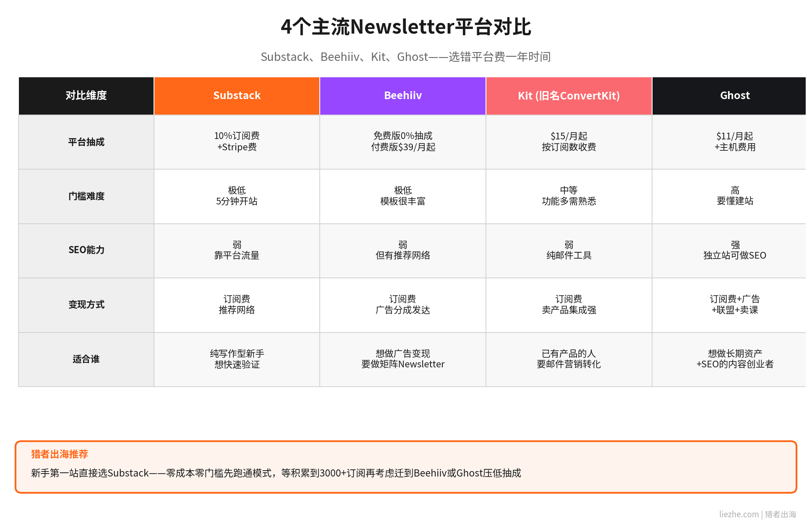Click the orange heading 猎者出海推荐
The width and height of the screenshot is (812, 529).
click(x=60, y=454)
